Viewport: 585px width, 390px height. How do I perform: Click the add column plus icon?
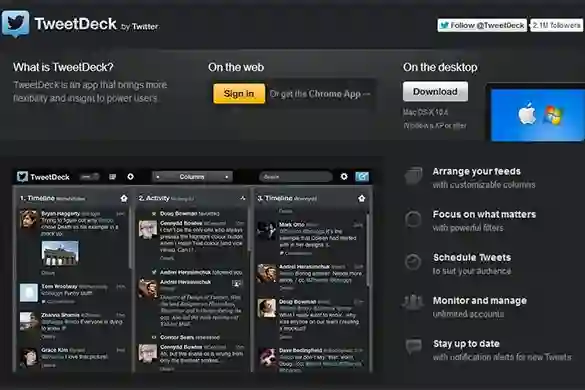pos(131,177)
